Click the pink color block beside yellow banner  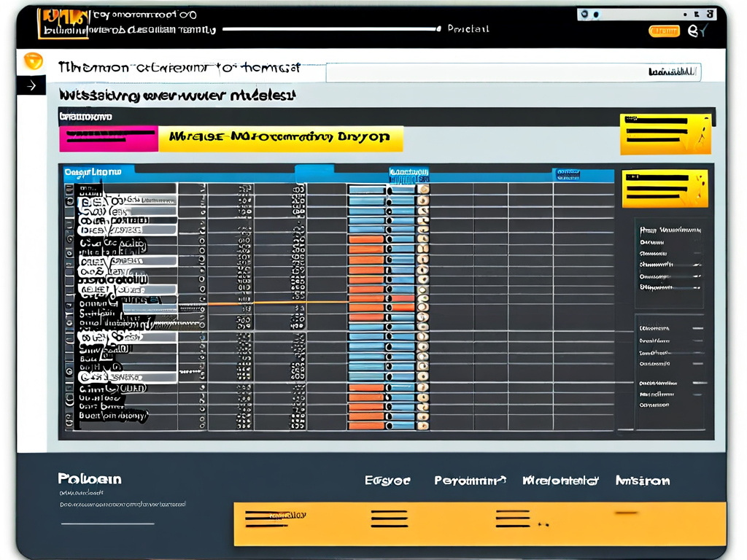click(x=109, y=138)
